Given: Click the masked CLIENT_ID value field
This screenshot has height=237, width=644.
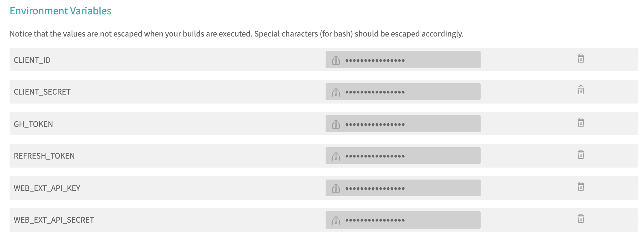Looking at the screenshot, I should coord(403,60).
